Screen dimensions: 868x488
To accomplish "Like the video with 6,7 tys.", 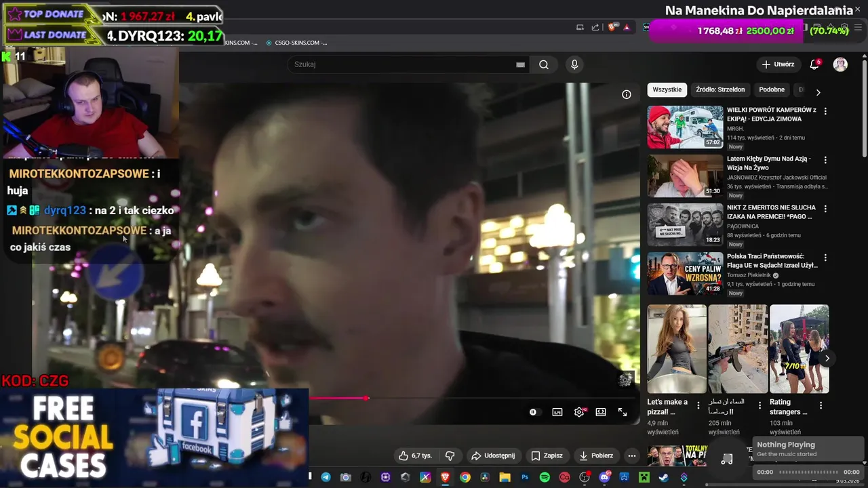I will [415, 455].
